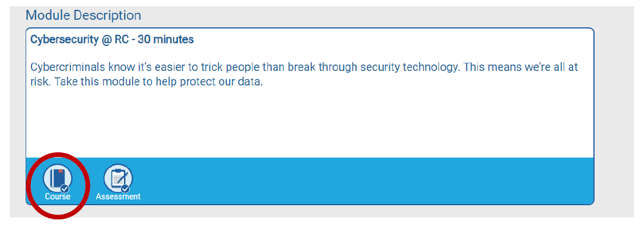Select the red circle highlighting Course
The image size is (644, 225).
pyautogui.click(x=58, y=185)
